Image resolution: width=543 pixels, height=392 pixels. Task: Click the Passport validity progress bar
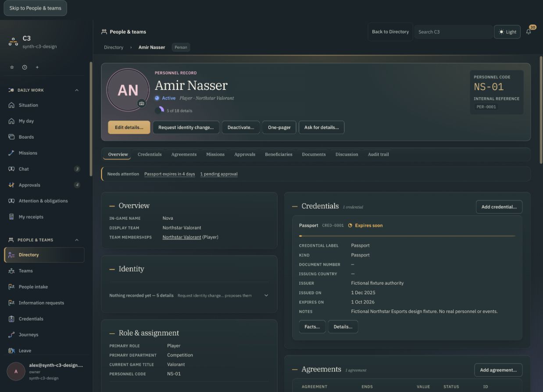407,236
